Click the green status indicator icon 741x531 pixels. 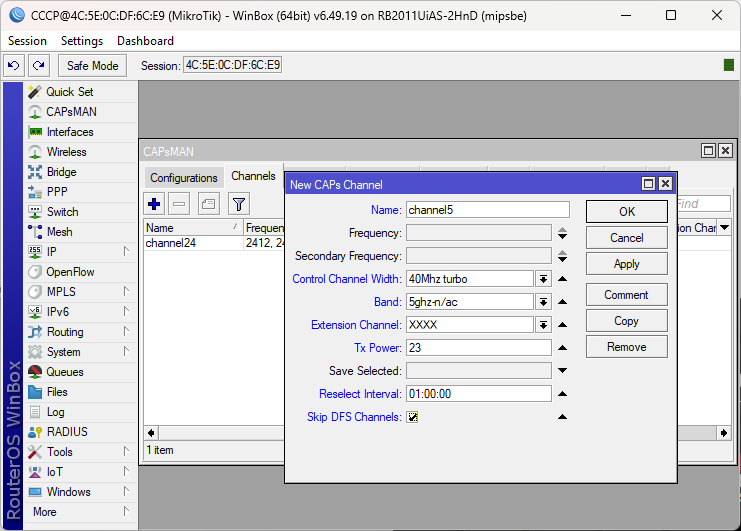729,65
